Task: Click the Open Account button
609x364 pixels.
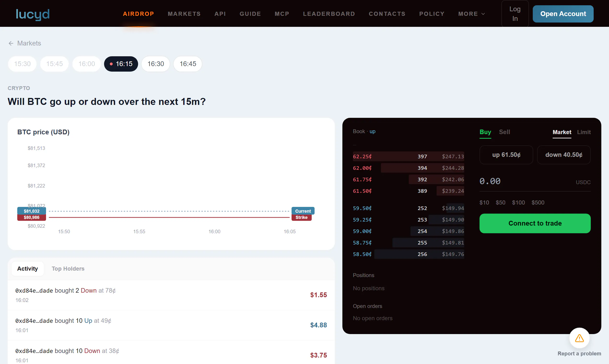Action: point(563,14)
